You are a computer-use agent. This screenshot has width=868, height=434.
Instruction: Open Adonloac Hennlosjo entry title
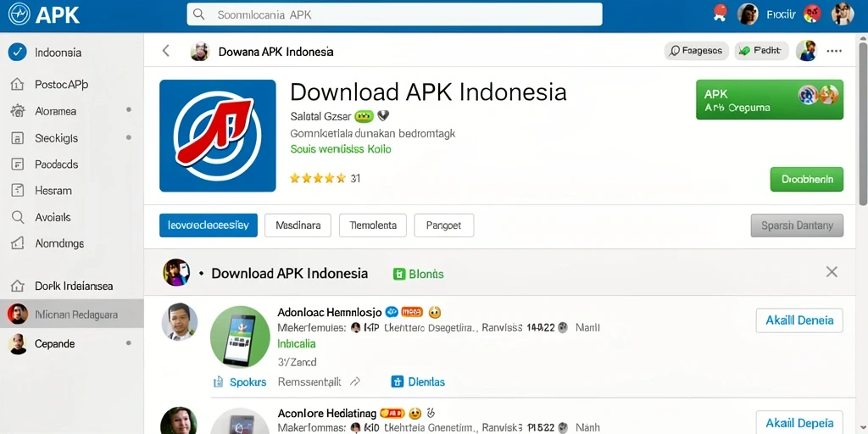(330, 312)
